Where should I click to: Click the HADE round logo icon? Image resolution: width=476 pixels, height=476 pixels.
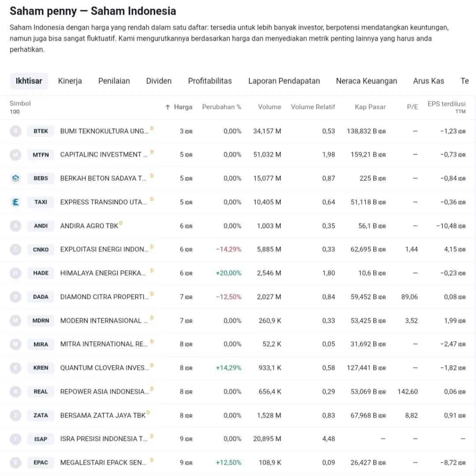[15, 273]
